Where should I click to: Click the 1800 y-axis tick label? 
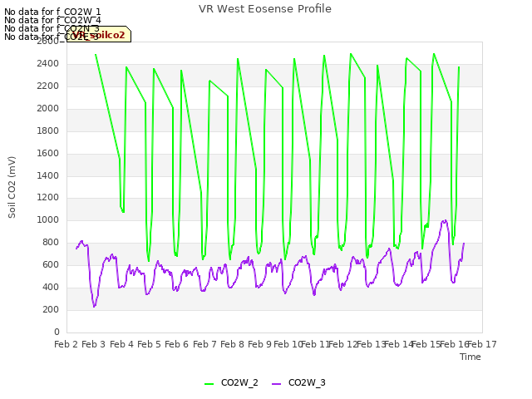[48, 131]
